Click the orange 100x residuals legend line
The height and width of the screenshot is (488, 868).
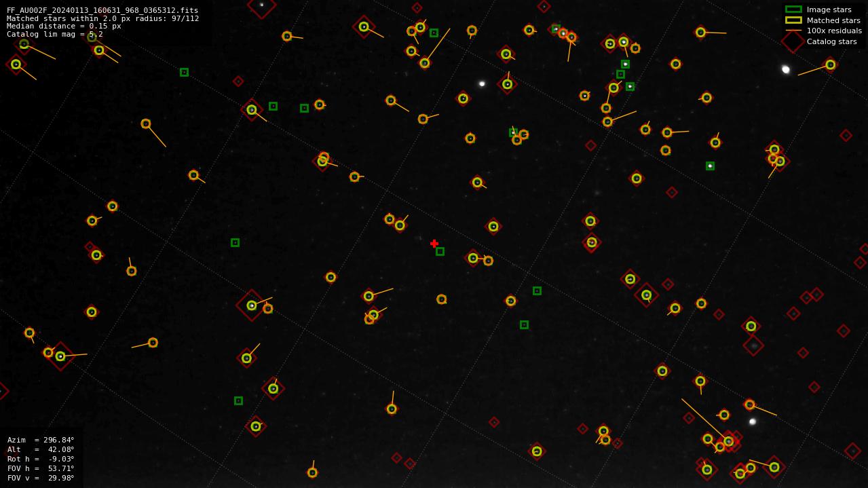click(x=793, y=31)
